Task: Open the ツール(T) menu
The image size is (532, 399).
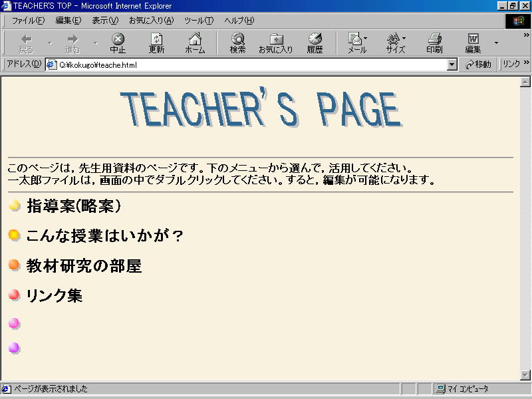Action: pyautogui.click(x=199, y=21)
